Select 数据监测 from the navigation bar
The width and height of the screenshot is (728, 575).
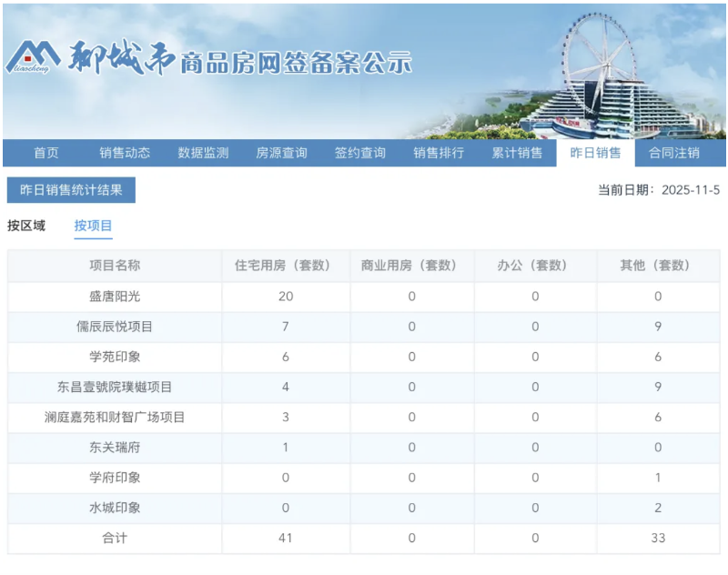(204, 153)
